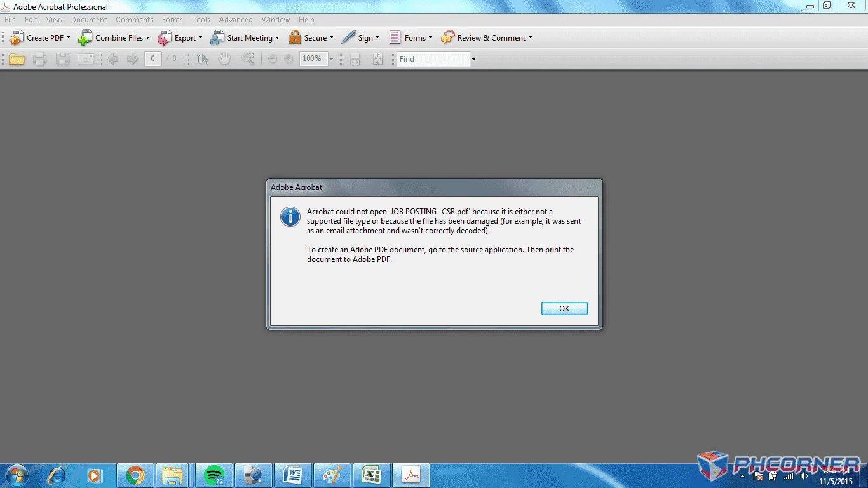The width and height of the screenshot is (868, 488).
Task: Expand the Sign dropdown
Action: [377, 38]
